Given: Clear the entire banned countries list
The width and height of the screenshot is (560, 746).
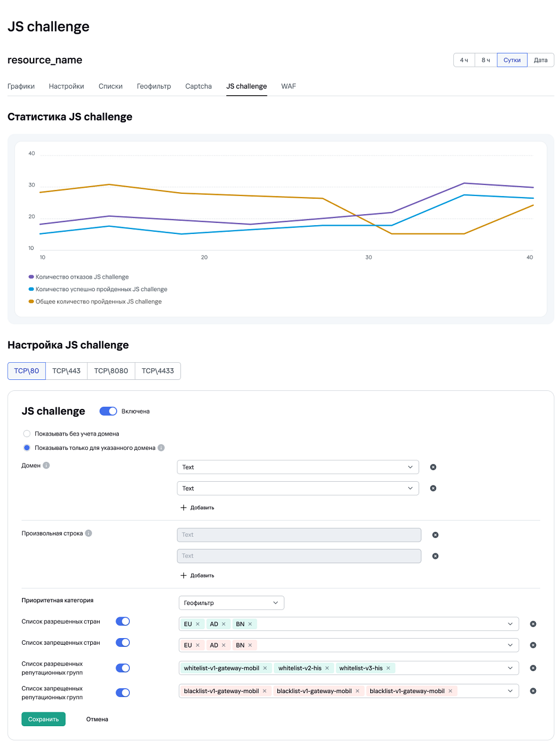Looking at the screenshot, I should 532,645.
